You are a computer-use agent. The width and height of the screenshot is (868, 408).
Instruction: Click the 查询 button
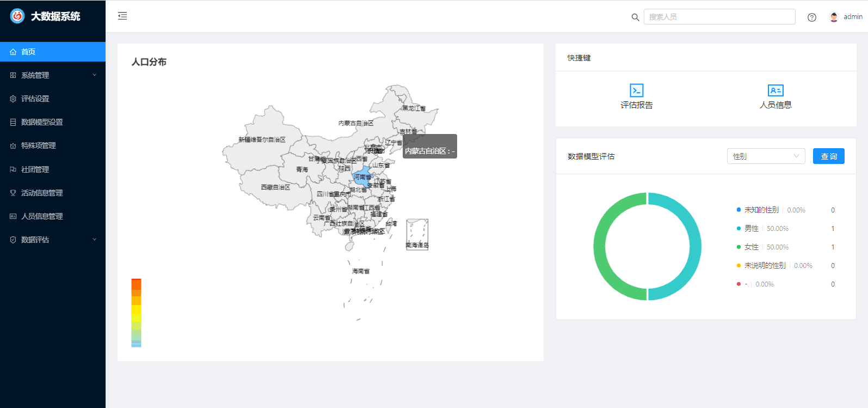click(x=828, y=156)
